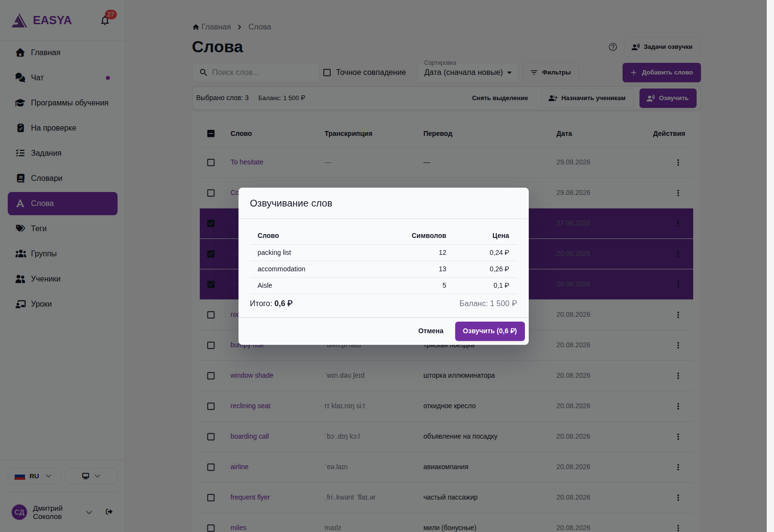Open Теги in sidebar
774x532 pixels.
point(62,229)
